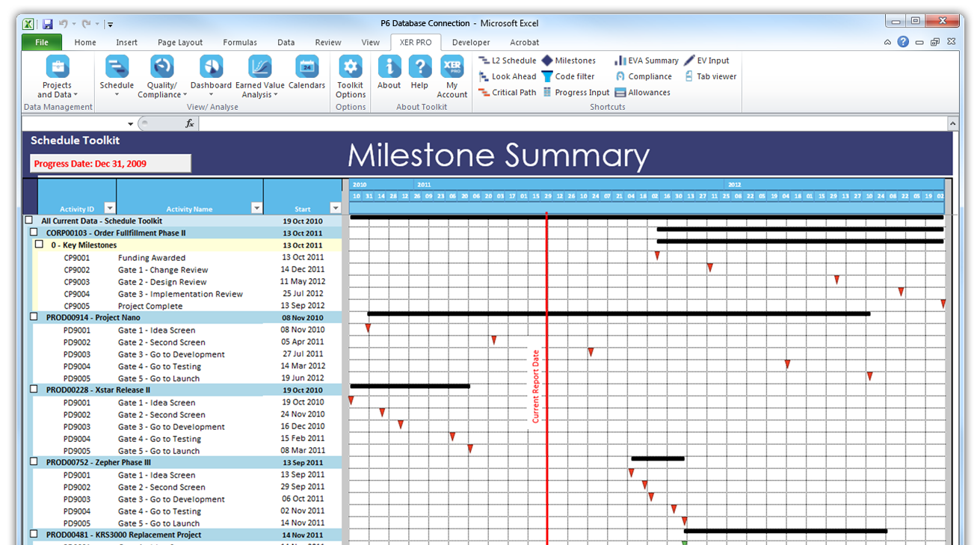Image resolution: width=980 pixels, height=545 pixels.
Task: Minimize the ribbon with caret icon
Action: [887, 43]
